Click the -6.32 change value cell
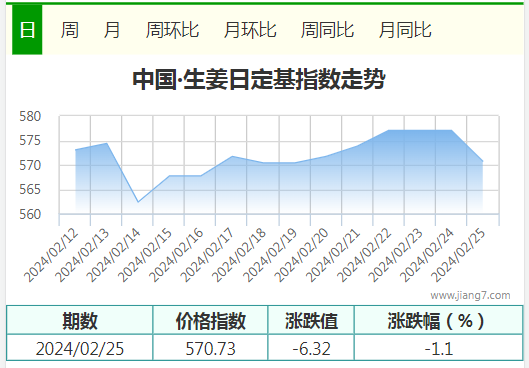 [311, 348]
